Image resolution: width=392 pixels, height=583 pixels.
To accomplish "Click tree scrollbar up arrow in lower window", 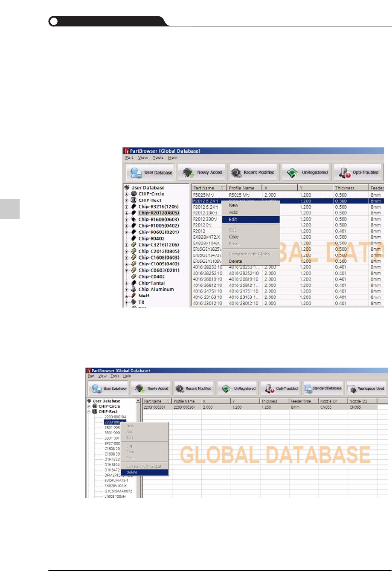I will pos(138,401).
